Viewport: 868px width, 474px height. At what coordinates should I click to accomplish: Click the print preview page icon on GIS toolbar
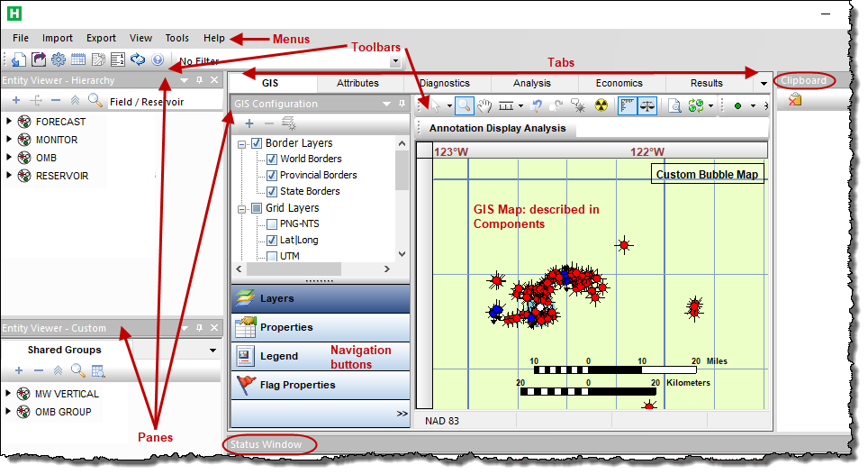coord(674,105)
